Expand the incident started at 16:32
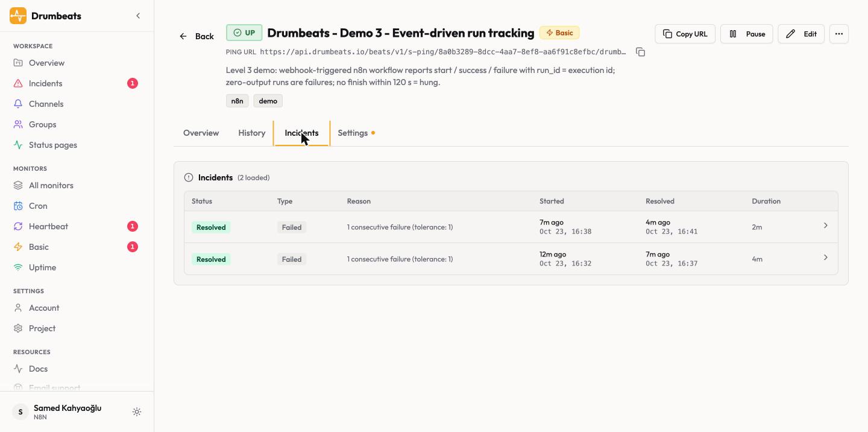The image size is (868, 432). (826, 257)
